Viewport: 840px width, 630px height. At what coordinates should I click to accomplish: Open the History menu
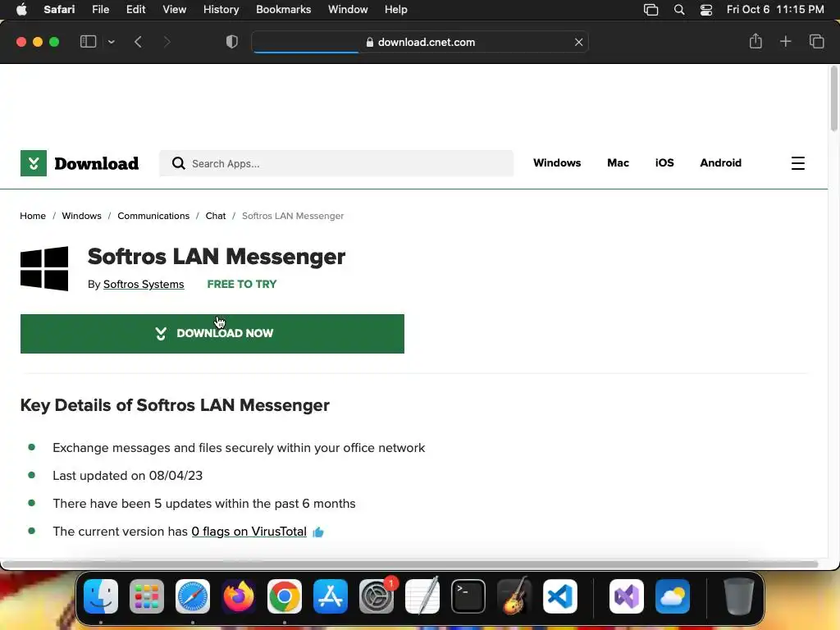point(221,9)
